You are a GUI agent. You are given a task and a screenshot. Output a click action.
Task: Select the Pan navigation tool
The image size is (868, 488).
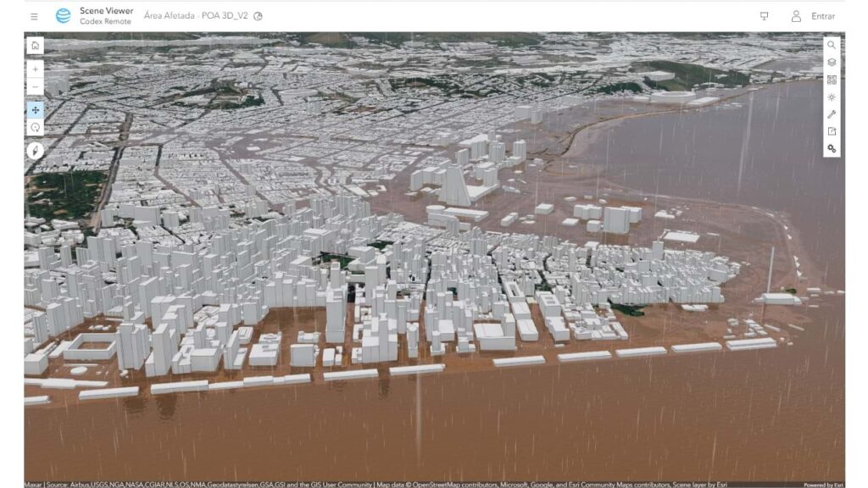click(36, 109)
